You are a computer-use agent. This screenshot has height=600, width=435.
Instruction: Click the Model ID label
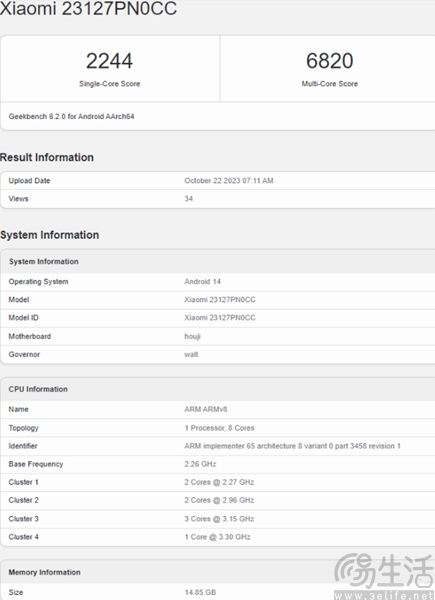[x=23, y=318]
